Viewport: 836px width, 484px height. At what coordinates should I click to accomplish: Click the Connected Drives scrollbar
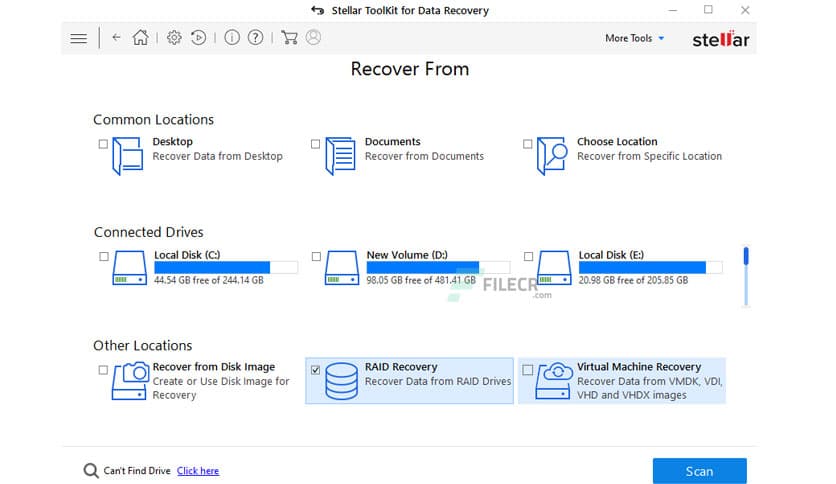click(746, 277)
